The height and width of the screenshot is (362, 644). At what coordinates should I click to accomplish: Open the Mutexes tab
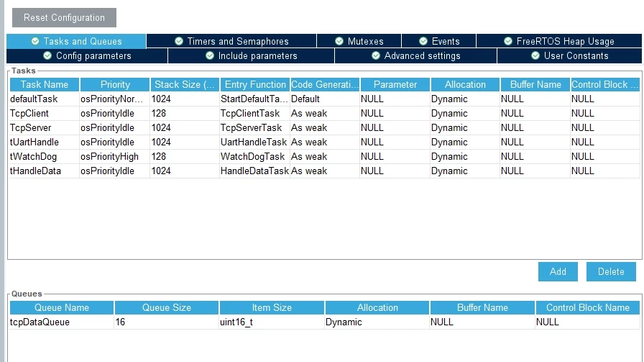coord(359,41)
